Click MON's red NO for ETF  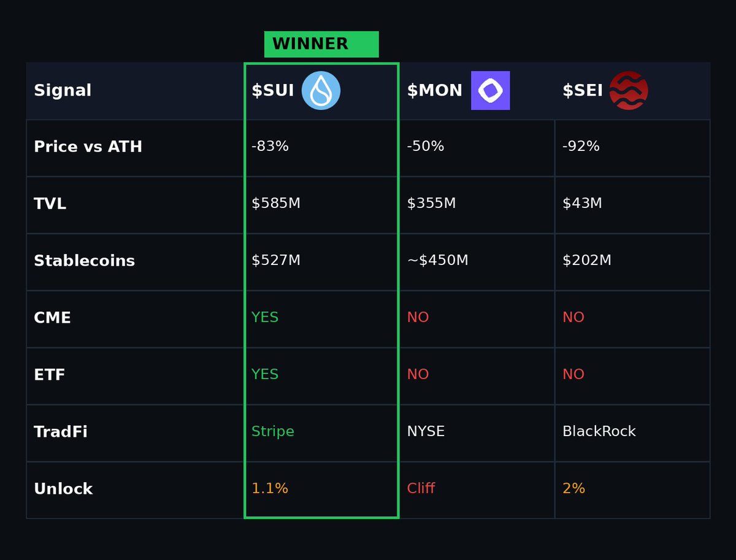tap(418, 375)
